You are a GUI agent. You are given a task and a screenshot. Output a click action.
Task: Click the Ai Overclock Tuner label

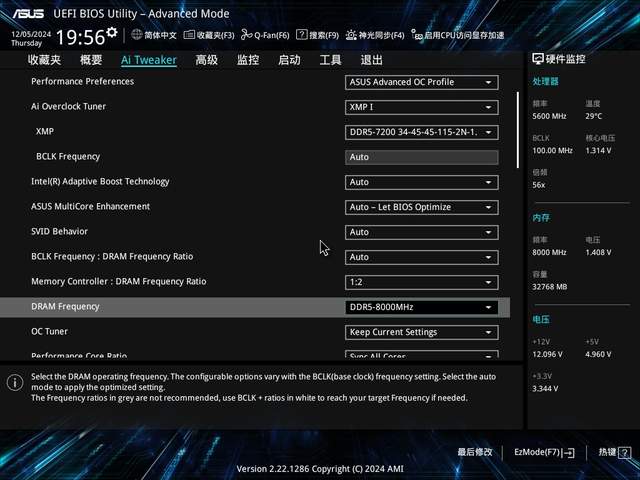69,107
